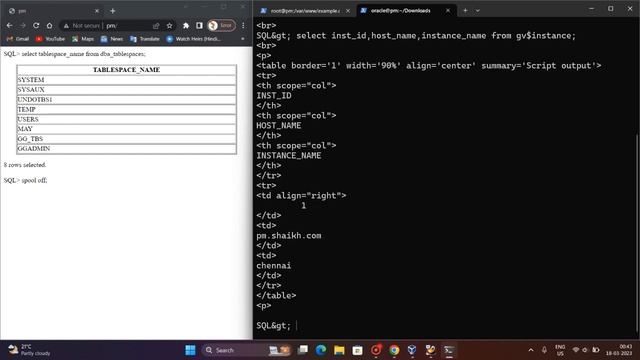Click the pm/ address bar URL
640x360 pixels.
[112, 26]
